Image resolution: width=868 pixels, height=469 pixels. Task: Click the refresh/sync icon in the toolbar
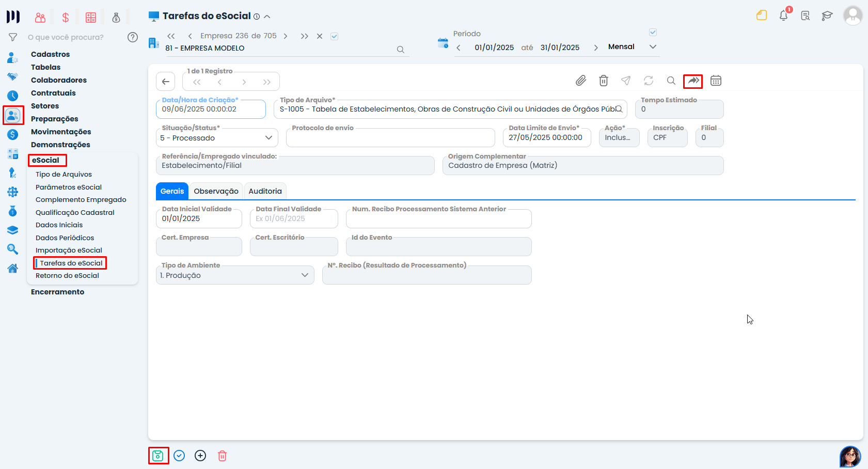tap(649, 81)
